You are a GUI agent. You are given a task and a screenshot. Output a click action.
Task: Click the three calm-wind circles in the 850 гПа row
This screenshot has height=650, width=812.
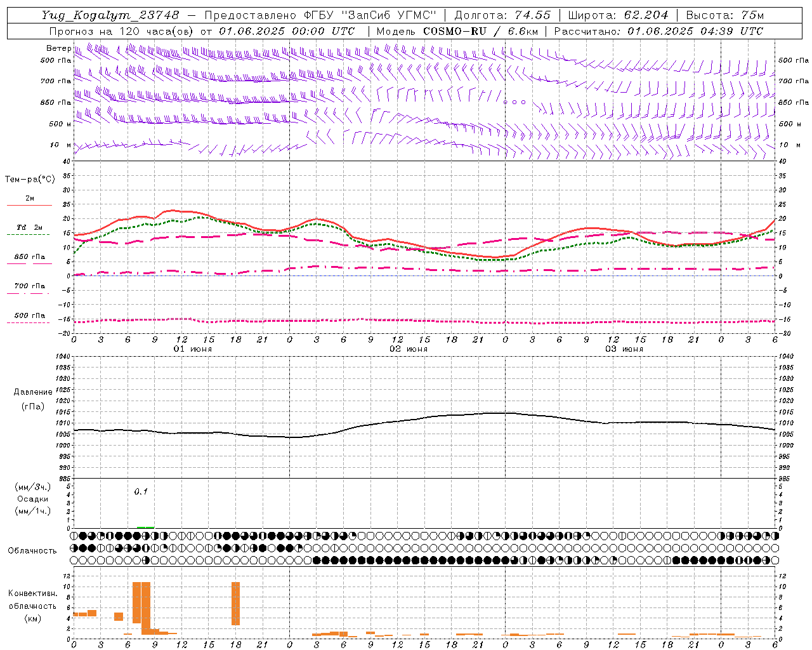[514, 102]
